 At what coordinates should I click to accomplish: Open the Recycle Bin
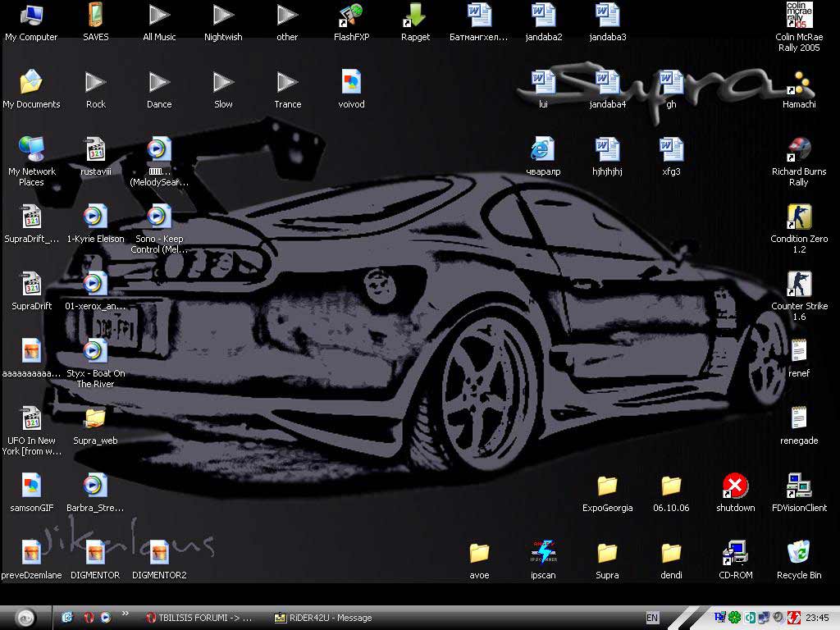tap(798, 553)
